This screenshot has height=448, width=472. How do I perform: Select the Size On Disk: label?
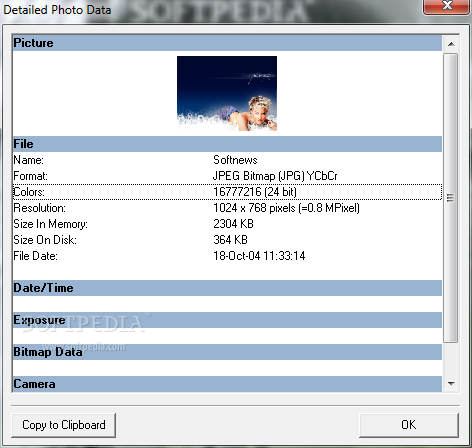(x=45, y=240)
